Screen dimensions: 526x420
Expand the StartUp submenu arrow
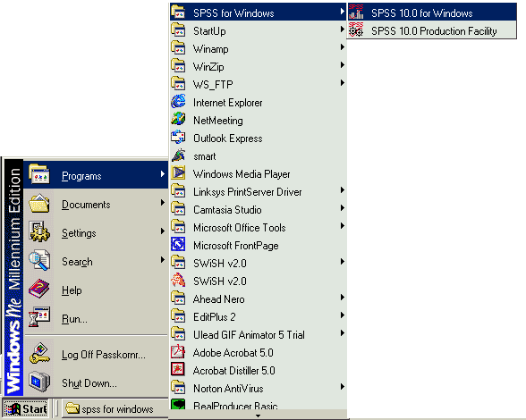(x=342, y=29)
